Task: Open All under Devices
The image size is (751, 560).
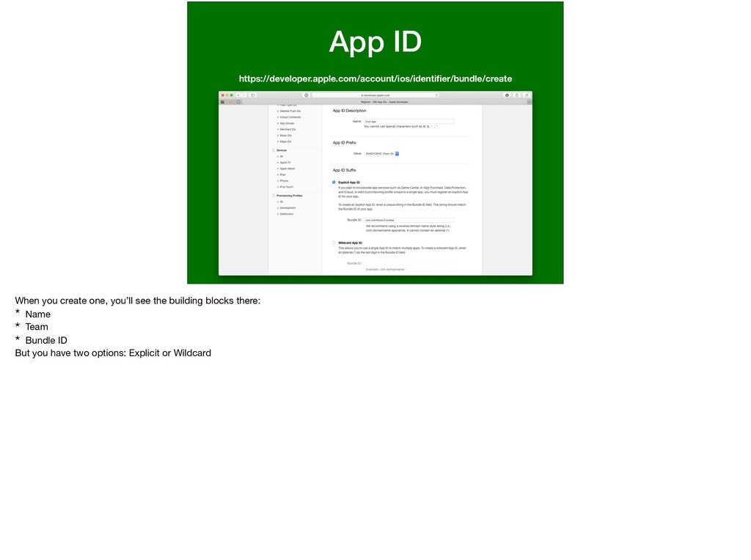Action: (x=281, y=157)
